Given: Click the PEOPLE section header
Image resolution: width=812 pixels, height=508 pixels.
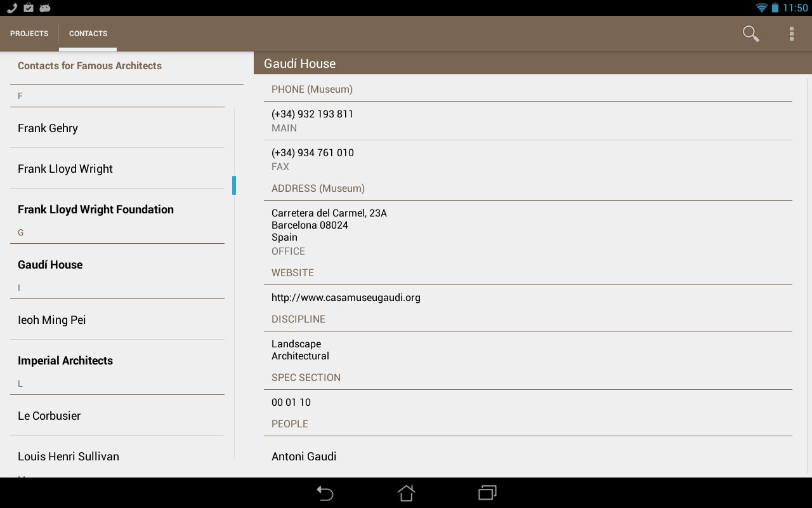Looking at the screenshot, I should (290, 424).
